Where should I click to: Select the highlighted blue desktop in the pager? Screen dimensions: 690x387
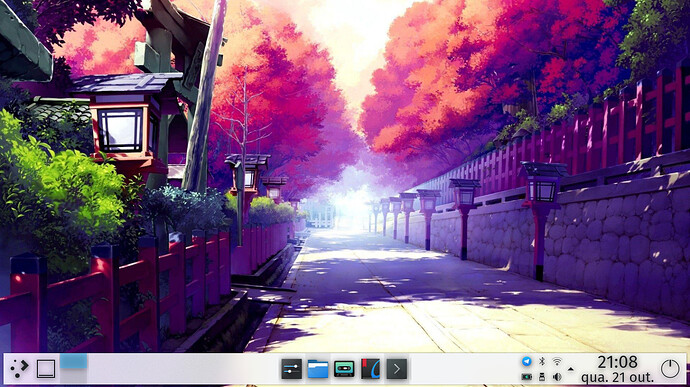73,361
